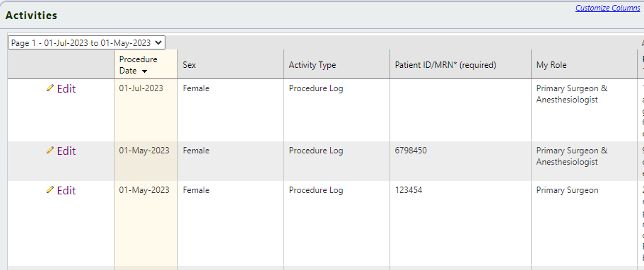Open Customize Columns link
Viewport: 644px width, 270px height.
607,8
